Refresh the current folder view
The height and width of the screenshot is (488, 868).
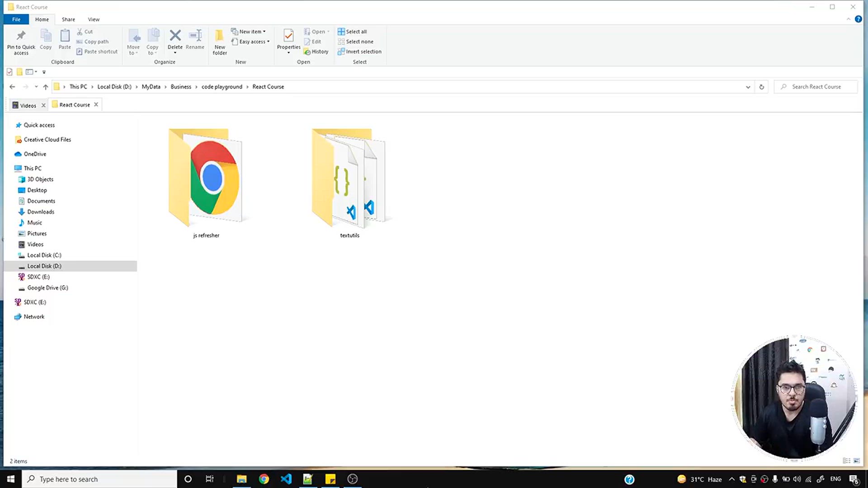tap(761, 87)
